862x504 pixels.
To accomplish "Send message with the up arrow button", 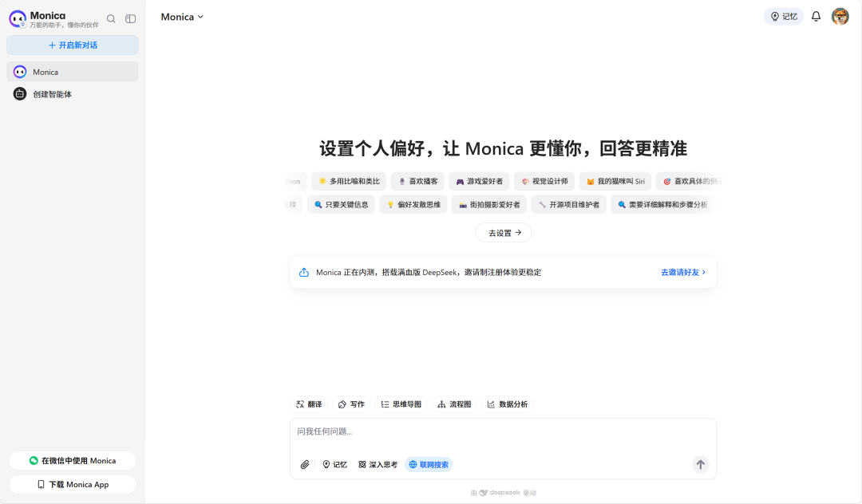I will click(x=701, y=464).
